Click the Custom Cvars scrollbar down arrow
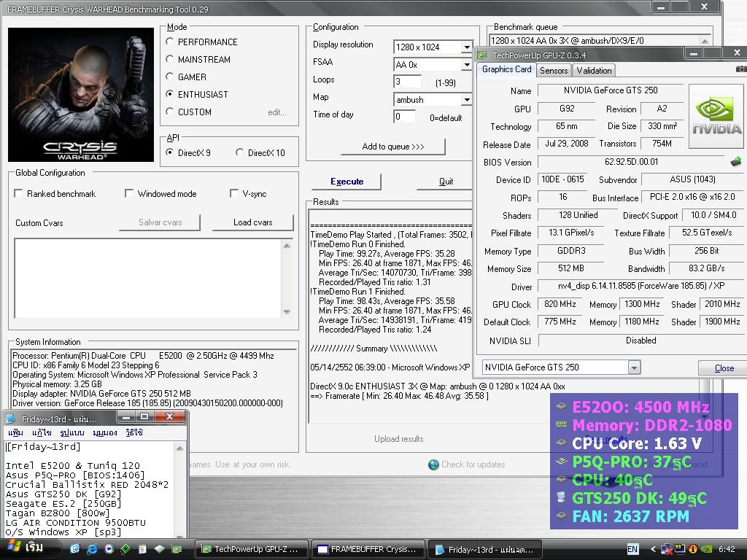 [287, 312]
